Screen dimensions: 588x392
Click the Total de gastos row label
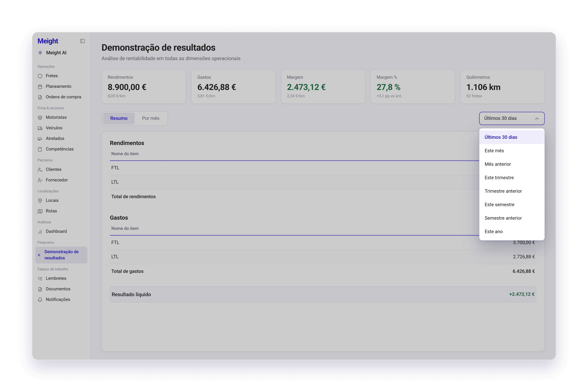[x=127, y=271]
